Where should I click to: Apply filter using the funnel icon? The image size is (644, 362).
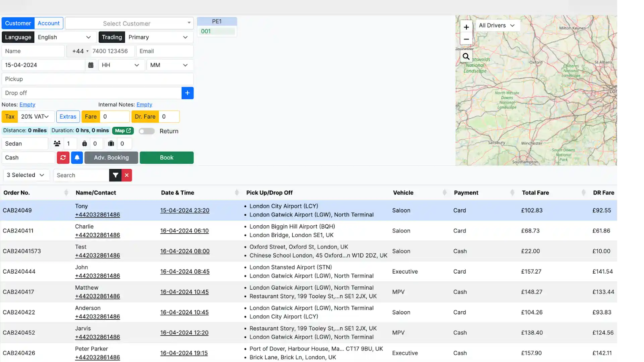point(116,175)
